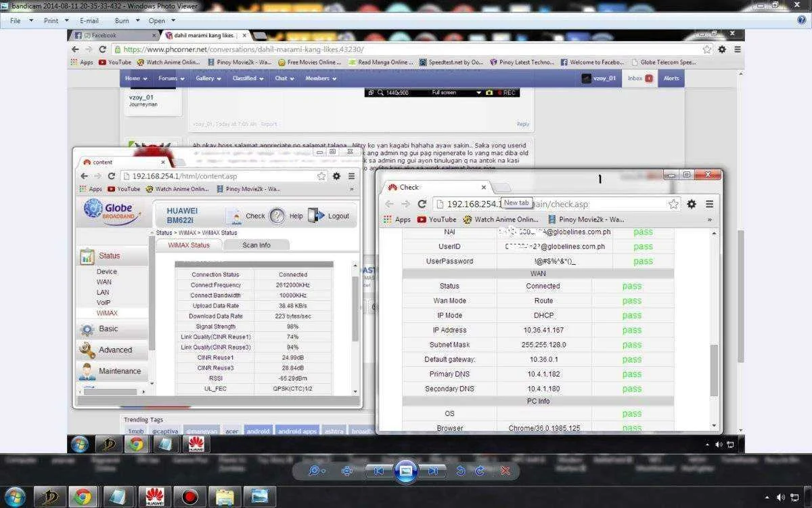Open new tab beside the Check tab
Viewport: 812px width, 508px height.
coord(501,188)
